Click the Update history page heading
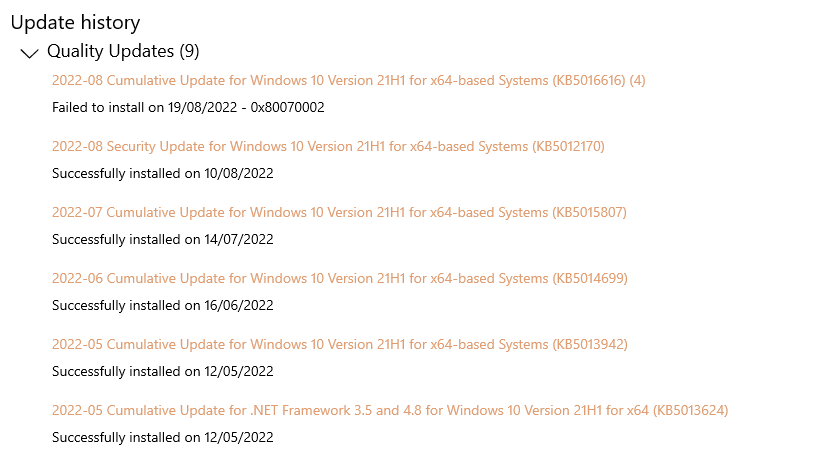This screenshot has width=813, height=458. tap(75, 22)
